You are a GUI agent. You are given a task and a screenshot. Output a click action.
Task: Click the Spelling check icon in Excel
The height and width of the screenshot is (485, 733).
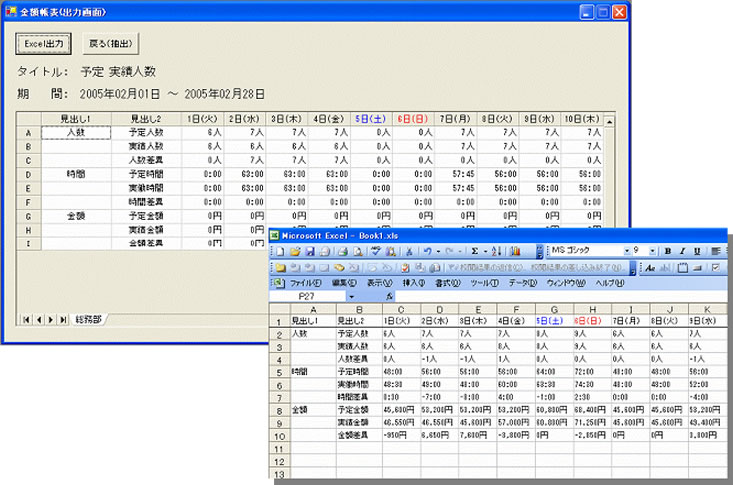tap(376, 251)
